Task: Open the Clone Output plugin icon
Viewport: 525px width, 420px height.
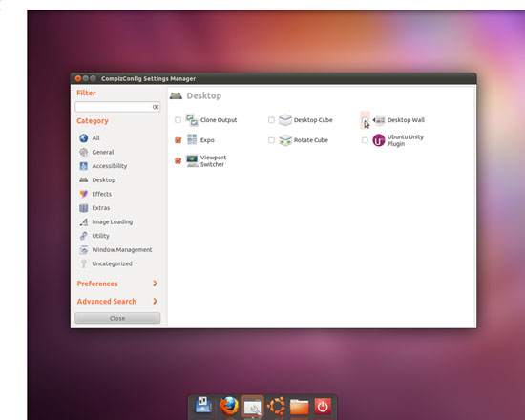Action: [x=192, y=120]
